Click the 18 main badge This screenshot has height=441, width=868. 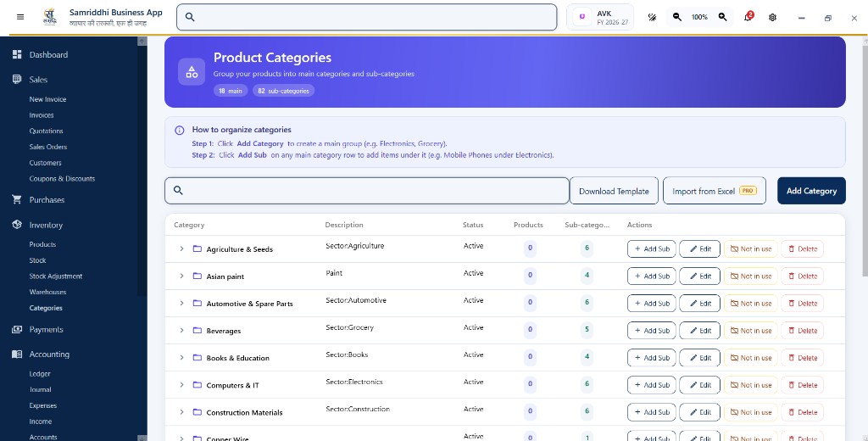click(x=231, y=90)
